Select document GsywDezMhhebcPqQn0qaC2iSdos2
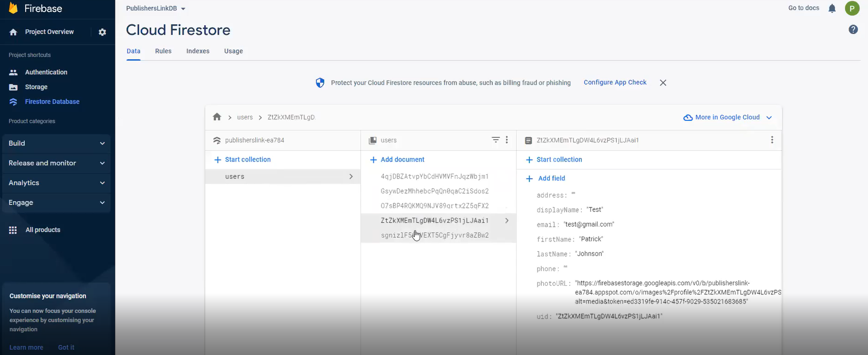Image resolution: width=868 pixels, height=355 pixels. (434, 191)
